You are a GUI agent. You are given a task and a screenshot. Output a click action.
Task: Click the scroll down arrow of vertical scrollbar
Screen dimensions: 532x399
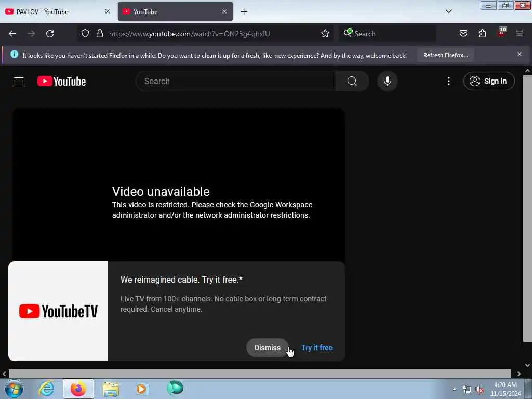coord(527,365)
